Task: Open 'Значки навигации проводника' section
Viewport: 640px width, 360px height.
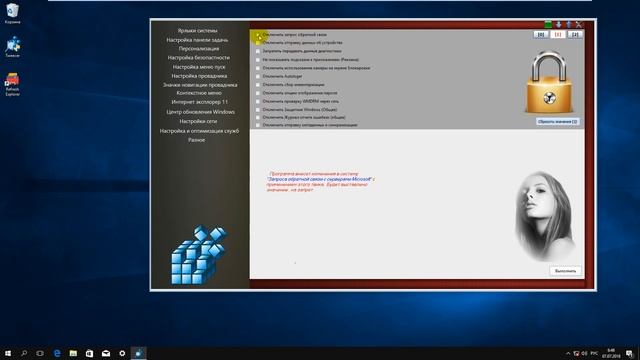Action: (x=200, y=85)
